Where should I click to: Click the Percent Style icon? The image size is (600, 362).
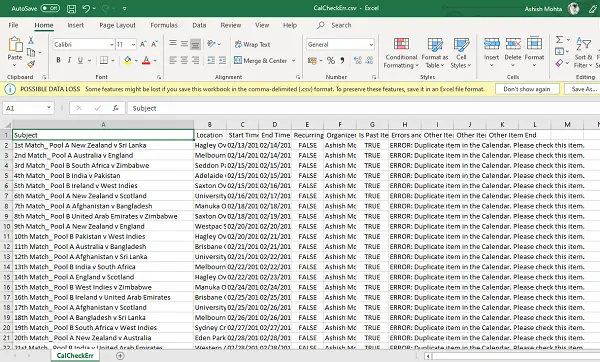pos(331,60)
